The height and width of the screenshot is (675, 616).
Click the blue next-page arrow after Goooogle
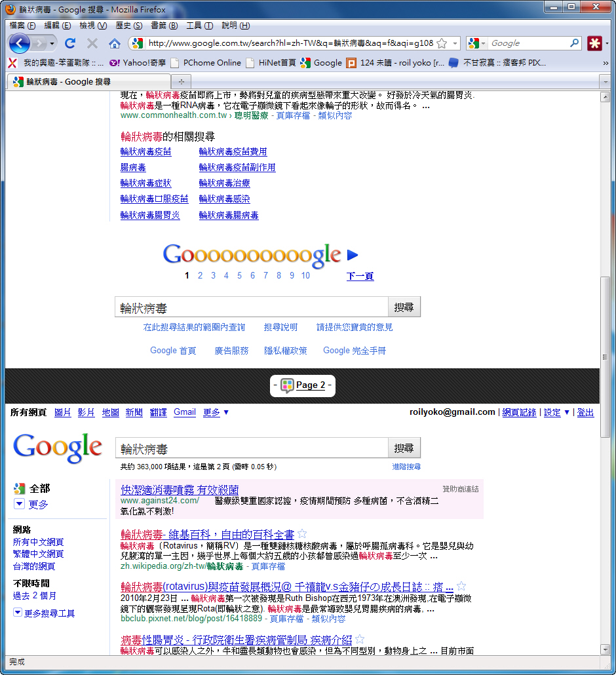pos(352,255)
